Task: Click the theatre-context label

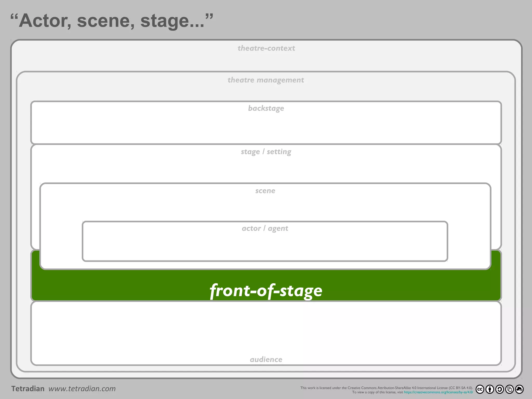Action: (x=266, y=48)
